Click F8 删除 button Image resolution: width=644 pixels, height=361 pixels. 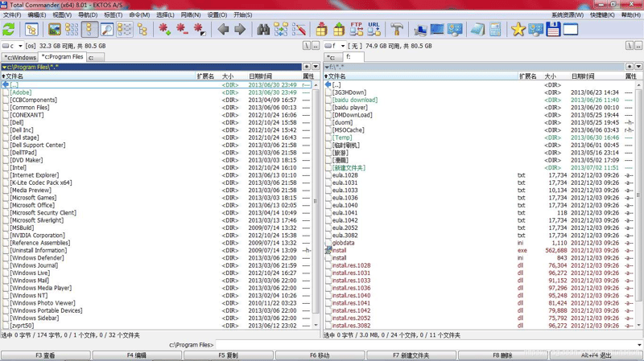(502, 355)
